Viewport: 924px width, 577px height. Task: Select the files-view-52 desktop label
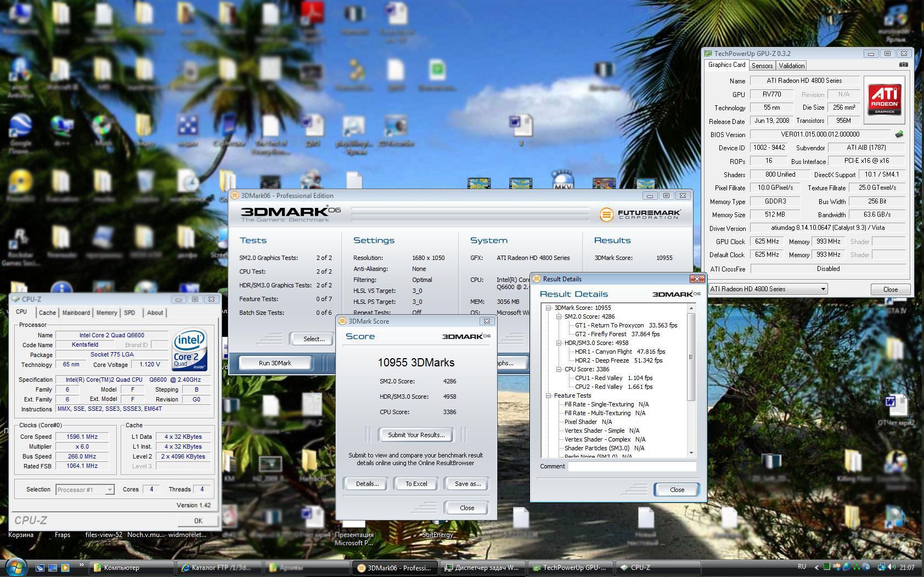coord(104,535)
